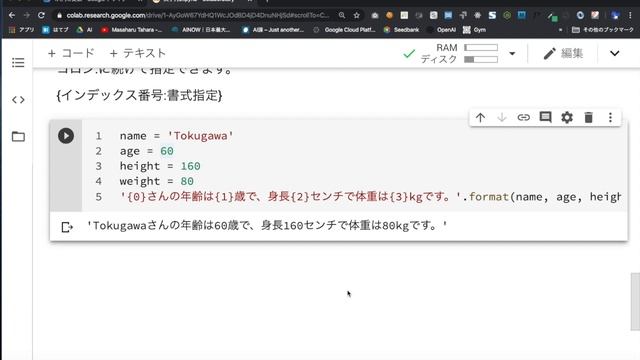Add a text cell with + テキスト
640x360 pixels.
tap(138, 53)
